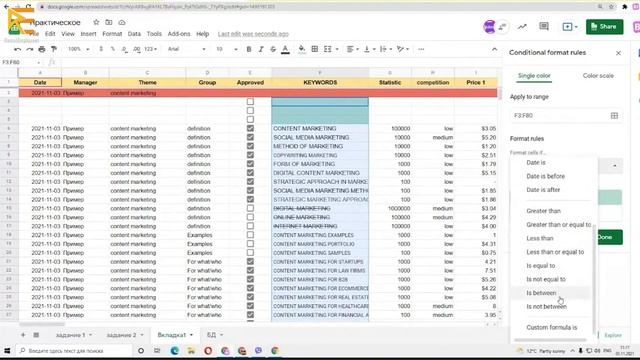Open the Present to meeting button

570,27
